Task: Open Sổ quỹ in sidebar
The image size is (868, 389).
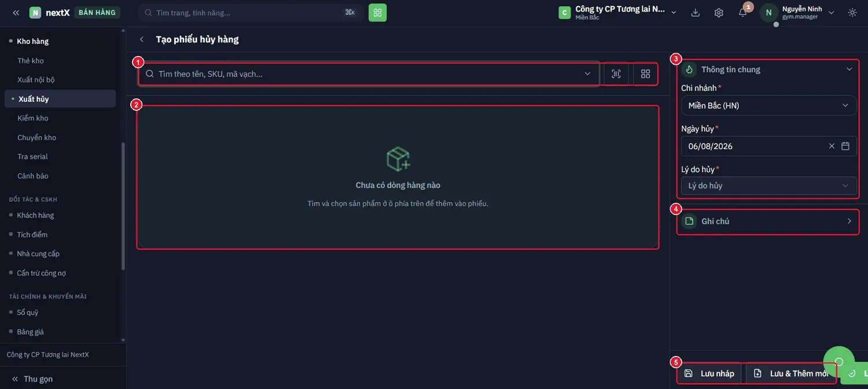Action: coord(28,312)
